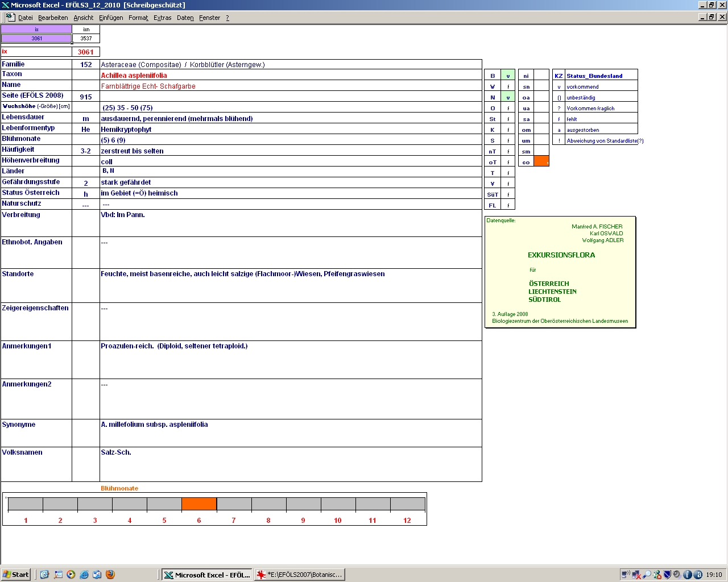Viewport: 728px width, 582px height.
Task: Open Extras menu
Action: tap(163, 18)
